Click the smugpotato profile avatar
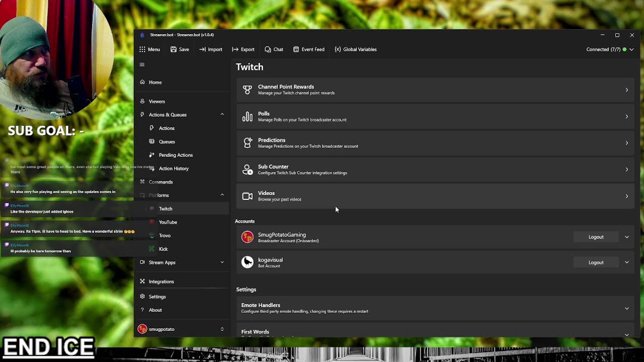 (142, 329)
